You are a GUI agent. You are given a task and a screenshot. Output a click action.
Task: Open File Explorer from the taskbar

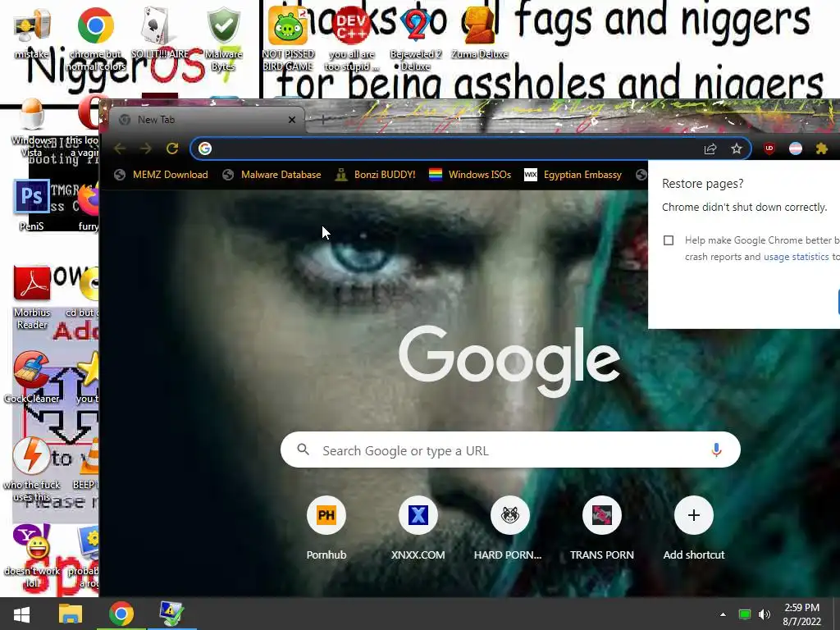point(71,614)
